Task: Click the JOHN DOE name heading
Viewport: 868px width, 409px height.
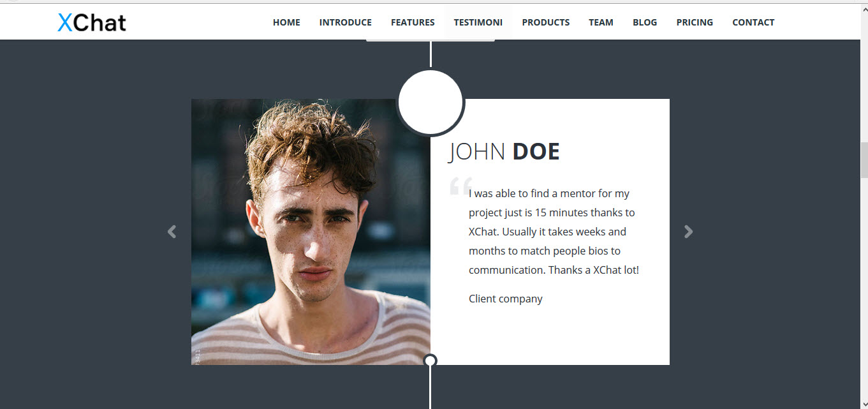Action: tap(504, 152)
